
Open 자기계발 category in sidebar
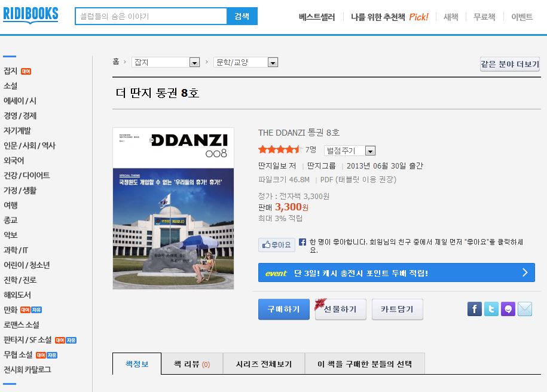click(x=17, y=131)
